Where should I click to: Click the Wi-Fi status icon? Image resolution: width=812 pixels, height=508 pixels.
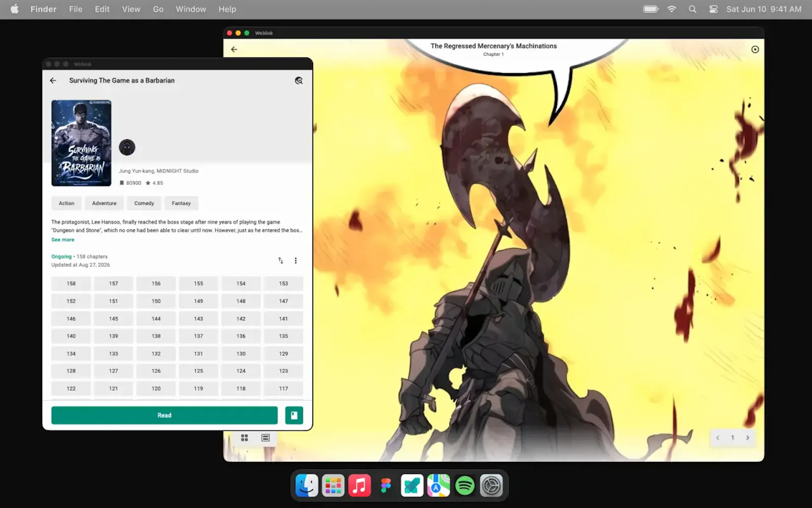671,9
